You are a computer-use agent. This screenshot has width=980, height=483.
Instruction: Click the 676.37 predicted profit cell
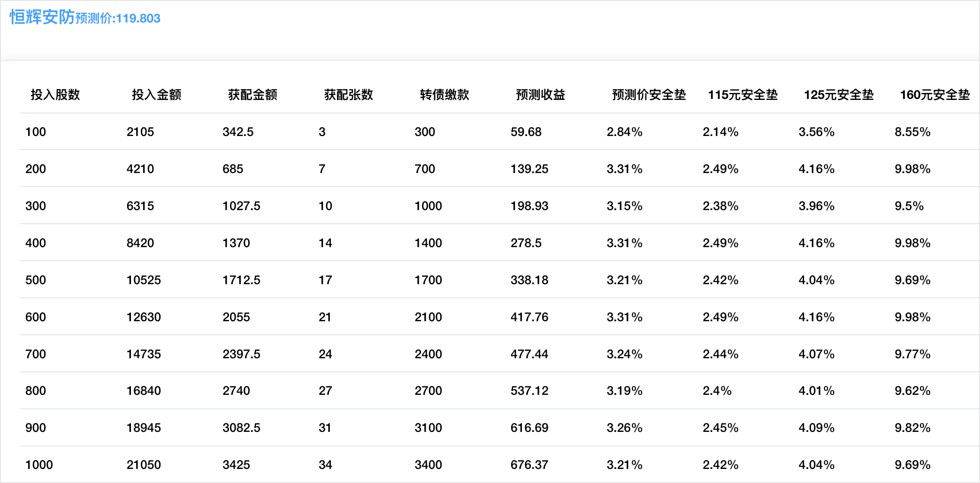[x=529, y=465]
